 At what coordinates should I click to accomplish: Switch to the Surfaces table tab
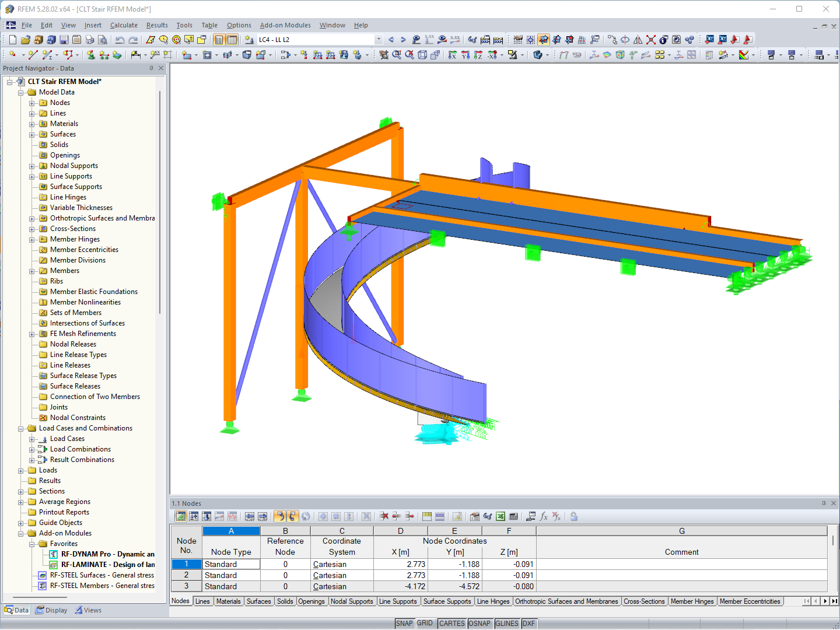coord(258,601)
